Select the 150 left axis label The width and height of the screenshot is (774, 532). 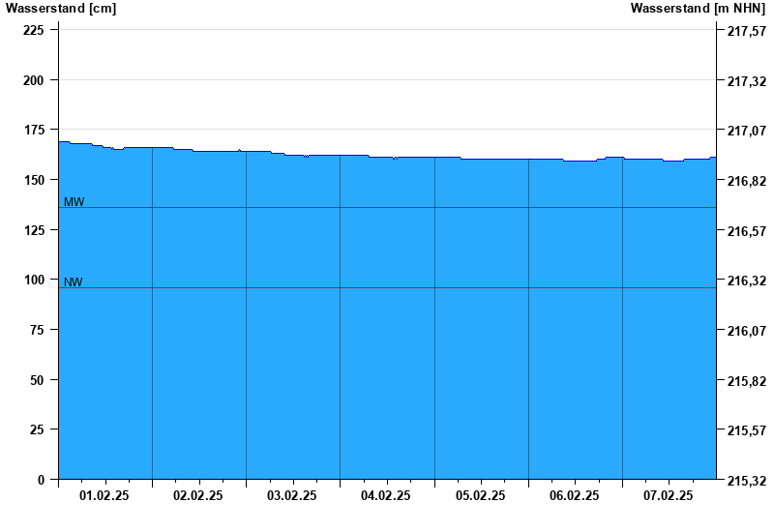click(x=34, y=180)
